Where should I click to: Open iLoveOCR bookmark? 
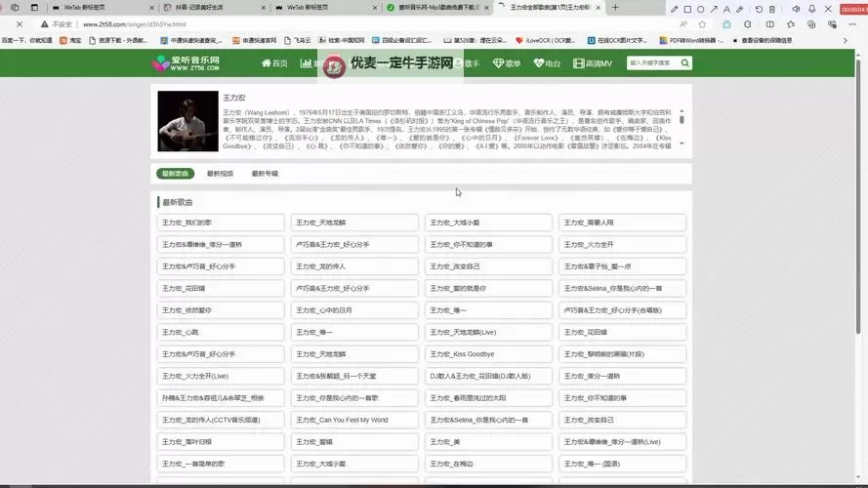point(545,40)
